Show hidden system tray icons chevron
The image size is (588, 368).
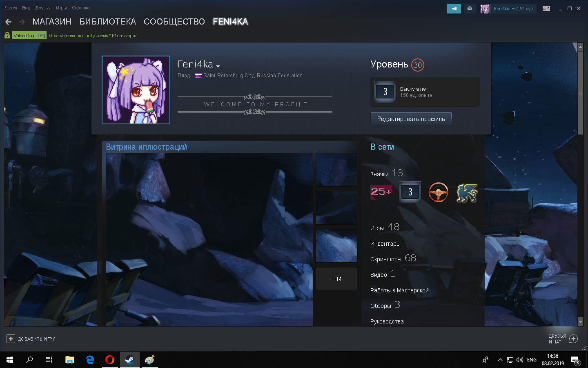pyautogui.click(x=500, y=360)
